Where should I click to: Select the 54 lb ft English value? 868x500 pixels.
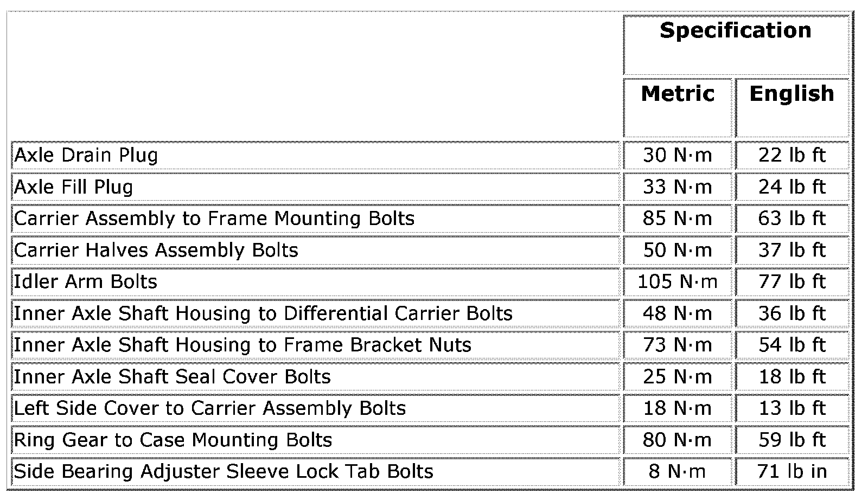792,345
